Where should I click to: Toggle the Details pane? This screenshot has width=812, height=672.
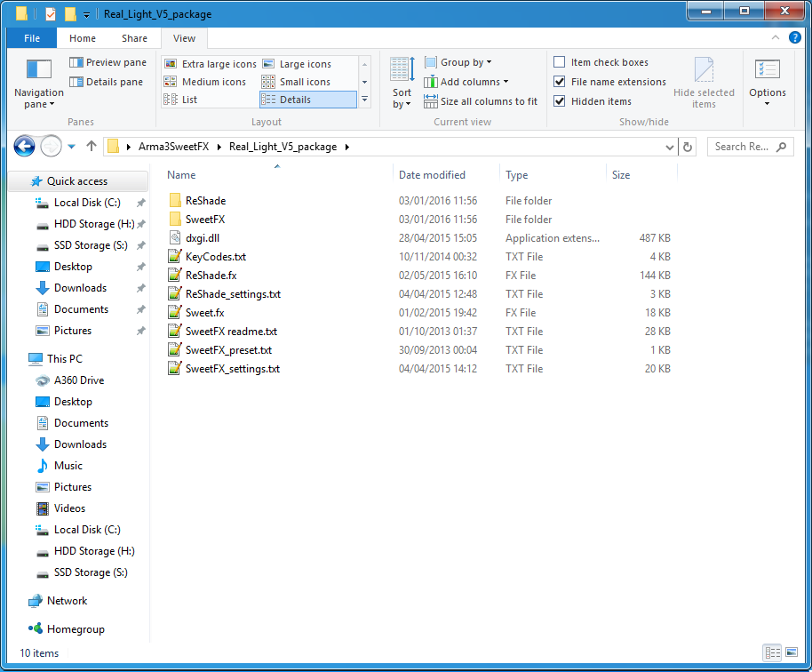(x=106, y=82)
